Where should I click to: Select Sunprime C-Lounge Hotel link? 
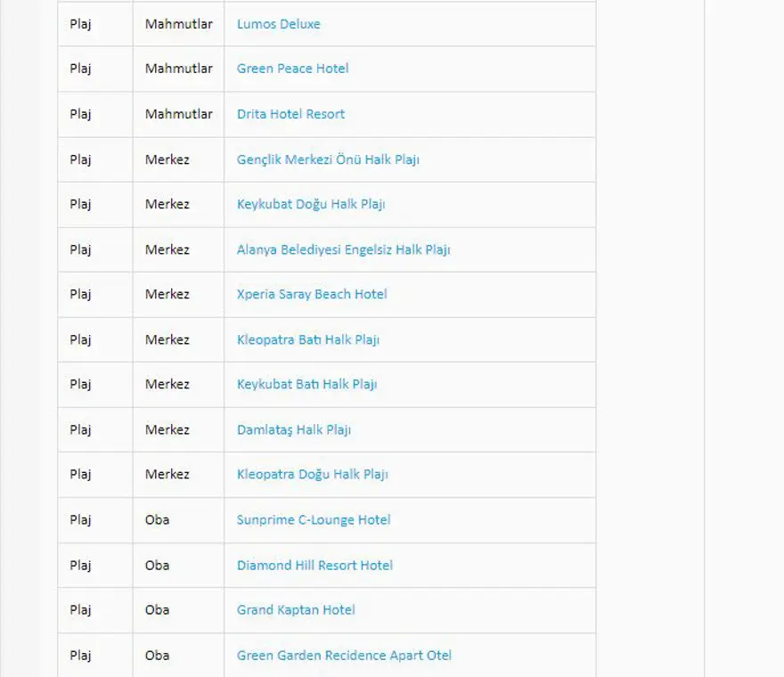point(314,519)
